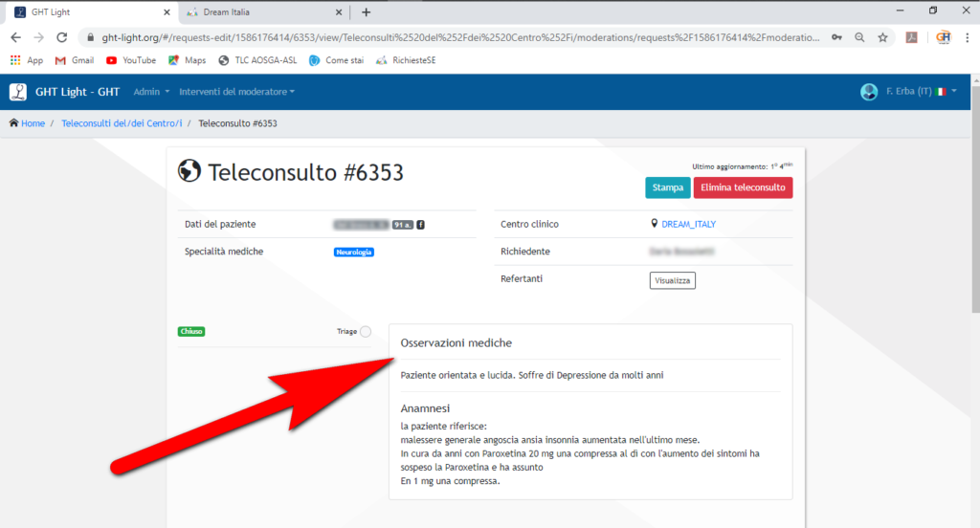Click the Elimina teleconsulto button
Screen dimensions: 980x528
[x=743, y=187]
